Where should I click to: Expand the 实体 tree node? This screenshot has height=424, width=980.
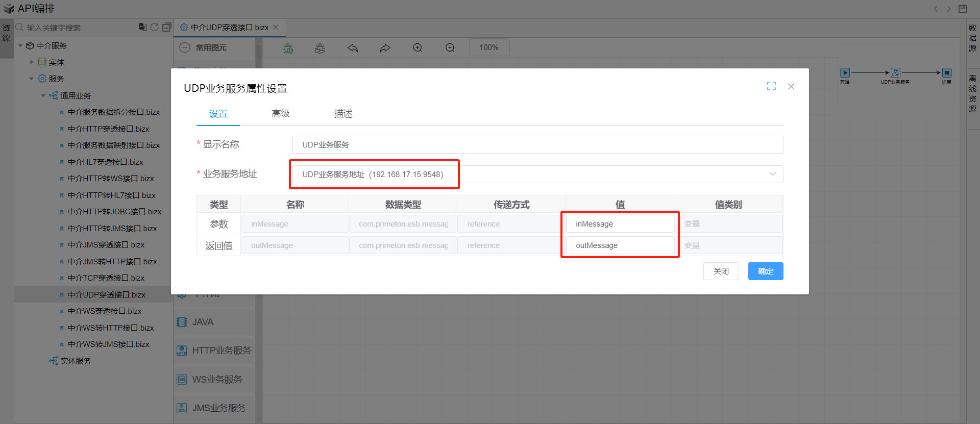32,62
